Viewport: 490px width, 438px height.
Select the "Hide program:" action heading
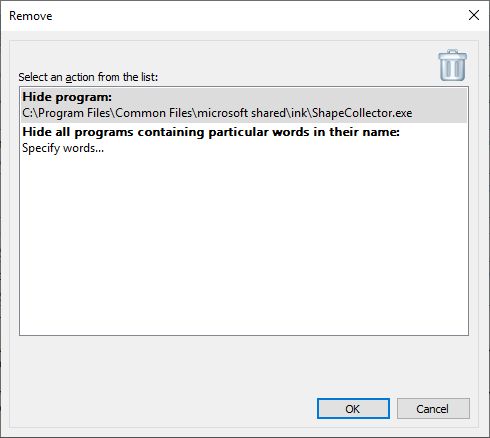pos(67,97)
